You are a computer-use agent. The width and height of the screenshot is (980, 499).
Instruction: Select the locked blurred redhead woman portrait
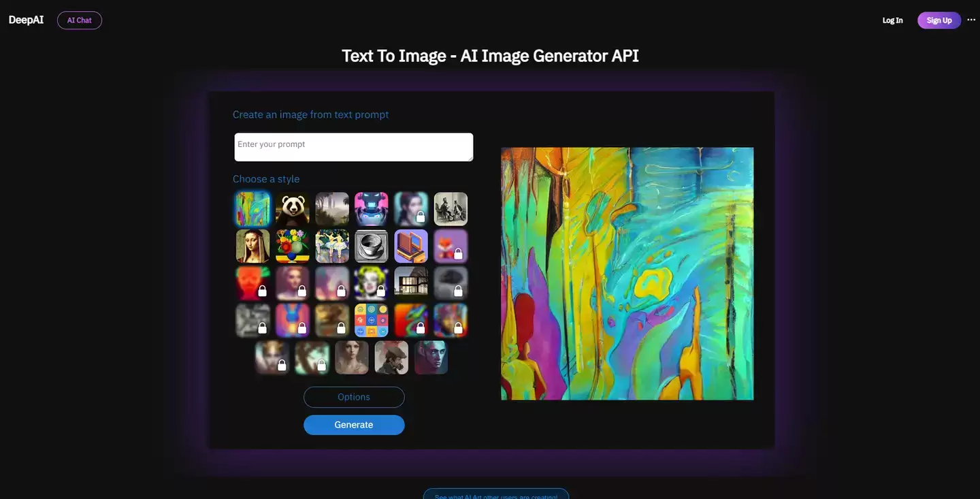click(x=293, y=283)
